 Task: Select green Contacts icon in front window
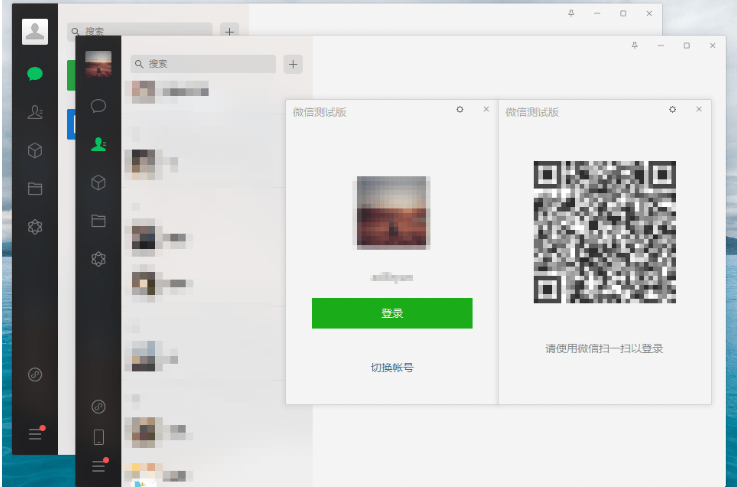click(x=98, y=144)
